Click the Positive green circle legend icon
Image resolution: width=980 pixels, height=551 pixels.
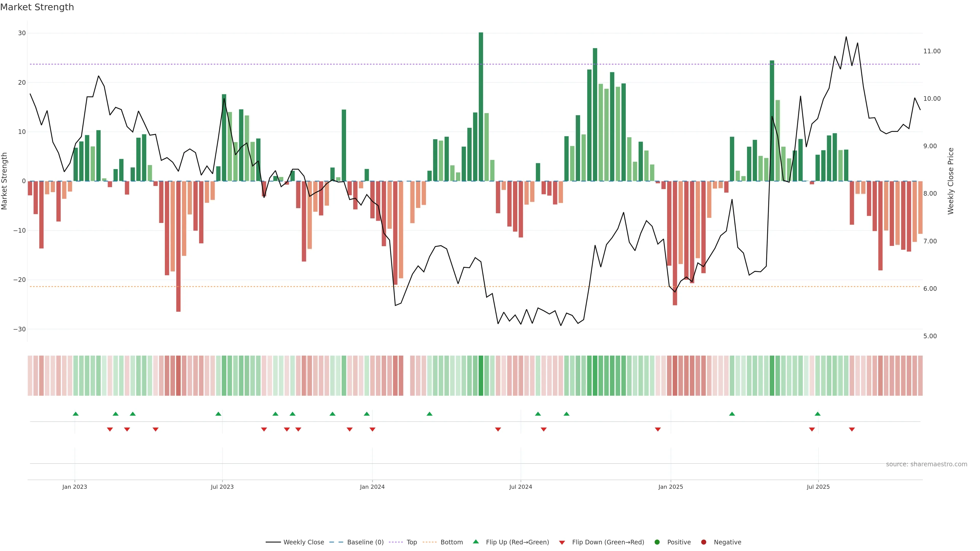(x=657, y=542)
